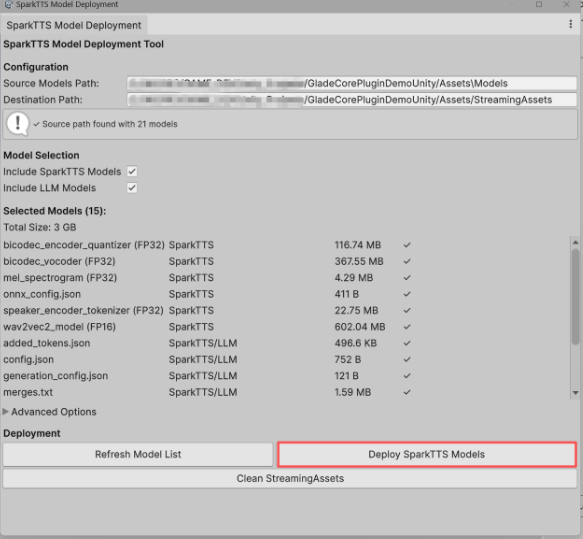Click the Source Models Path field

pos(352,83)
